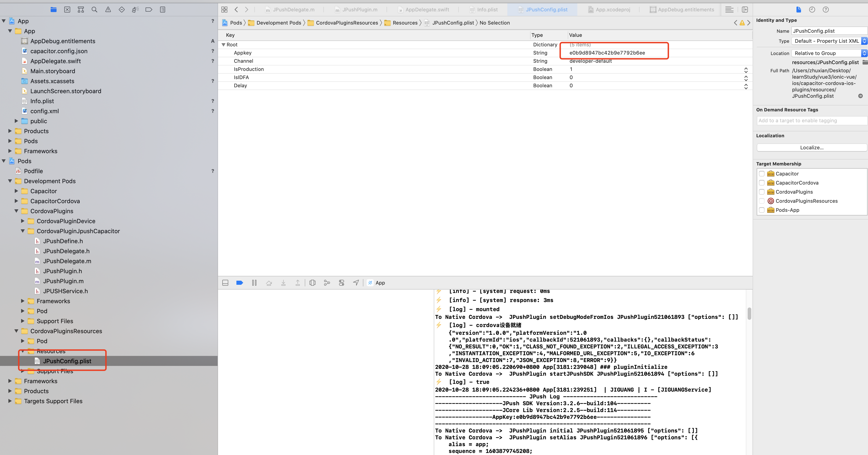Open the Issue navigator warning icon

coord(108,10)
